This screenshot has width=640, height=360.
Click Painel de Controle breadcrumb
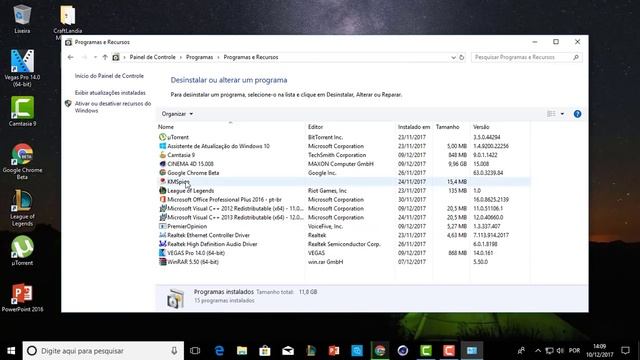(x=153, y=57)
